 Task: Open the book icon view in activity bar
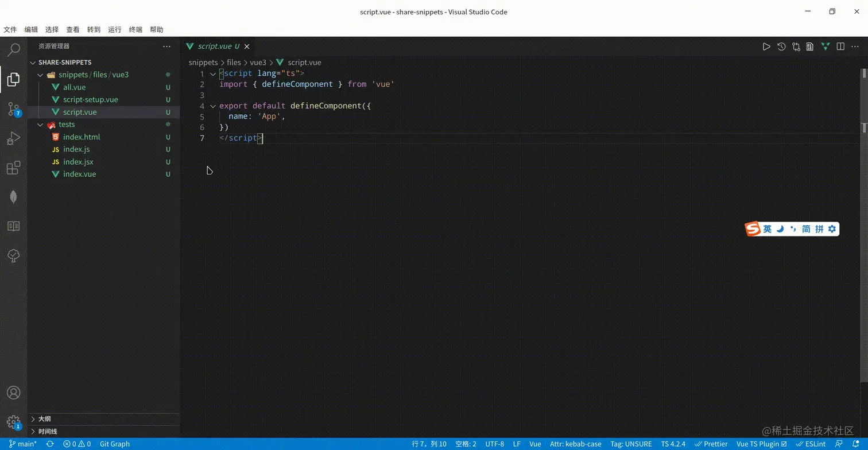pyautogui.click(x=14, y=226)
